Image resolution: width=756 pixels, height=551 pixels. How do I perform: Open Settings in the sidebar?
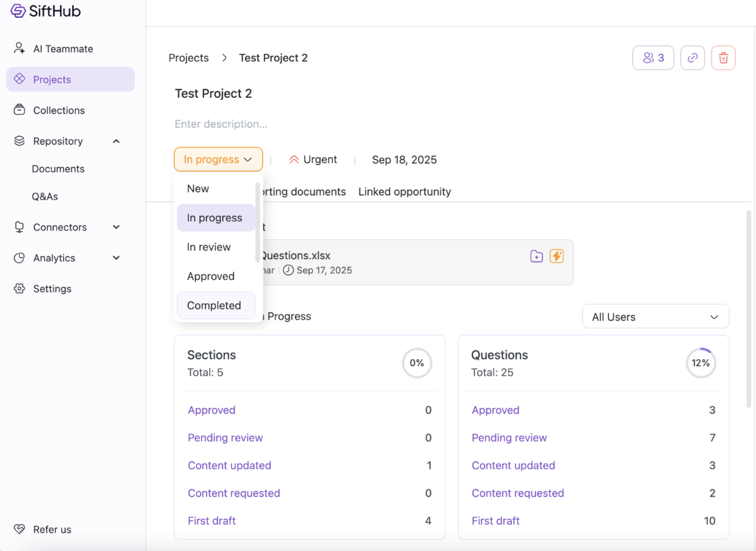[52, 289]
